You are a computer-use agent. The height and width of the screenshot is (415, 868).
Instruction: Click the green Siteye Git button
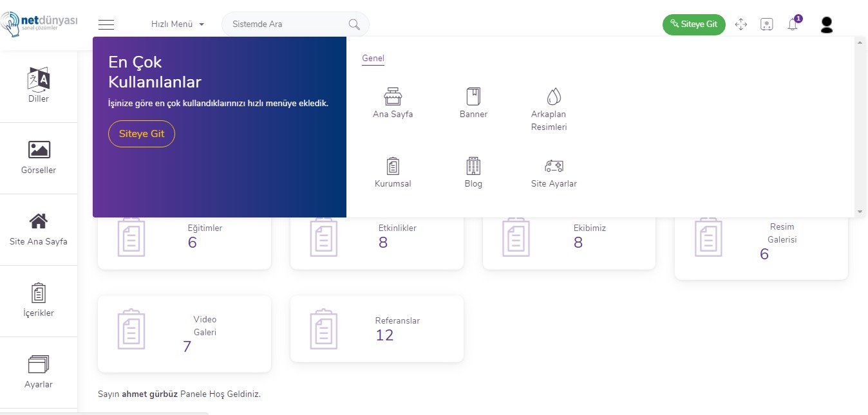[x=693, y=24]
